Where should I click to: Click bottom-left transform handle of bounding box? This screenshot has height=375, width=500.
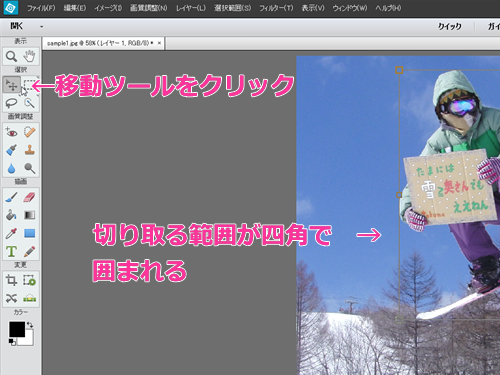[x=399, y=320]
